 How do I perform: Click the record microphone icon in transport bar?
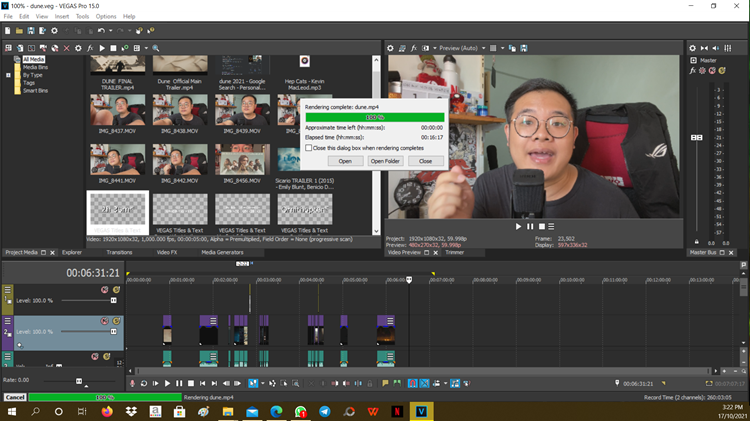click(x=132, y=383)
